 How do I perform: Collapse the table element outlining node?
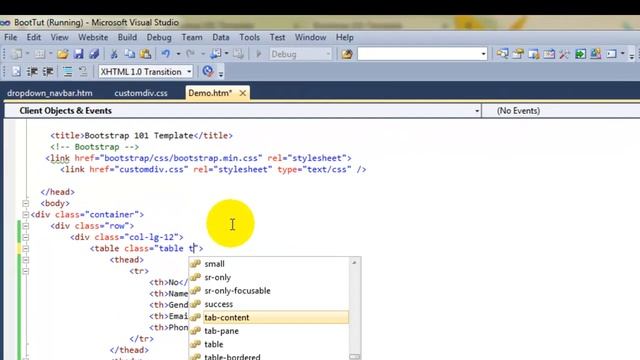pyautogui.click(x=26, y=249)
